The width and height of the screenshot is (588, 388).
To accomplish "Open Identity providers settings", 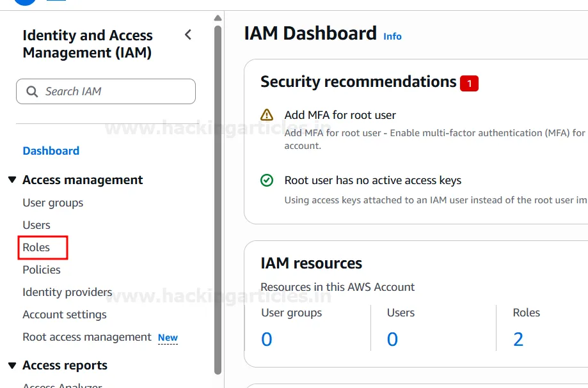I will click(67, 292).
